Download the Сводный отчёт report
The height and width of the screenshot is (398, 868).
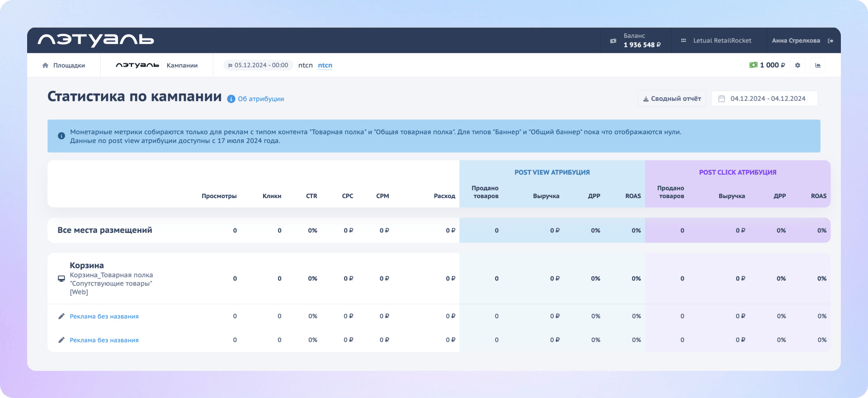pyautogui.click(x=672, y=99)
